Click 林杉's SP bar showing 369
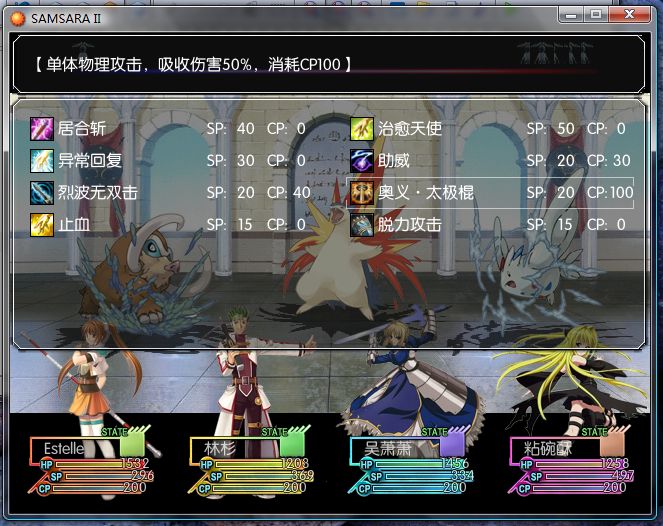This screenshot has width=663, height=526. point(268,476)
